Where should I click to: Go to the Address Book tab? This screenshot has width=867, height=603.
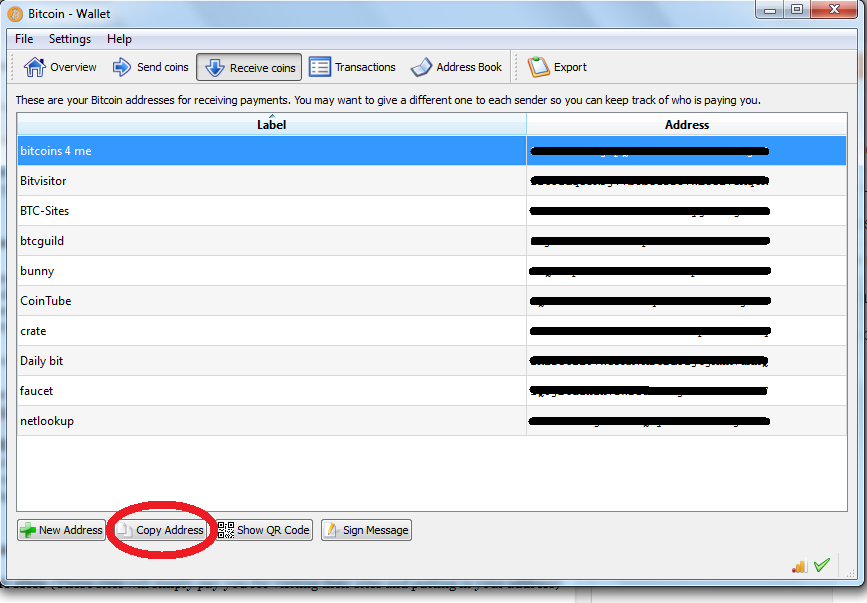456,67
